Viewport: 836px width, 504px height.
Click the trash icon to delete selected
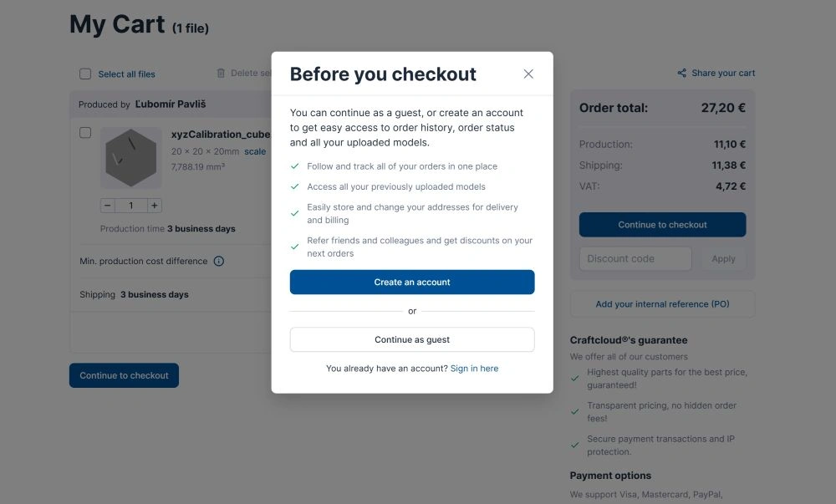(221, 74)
